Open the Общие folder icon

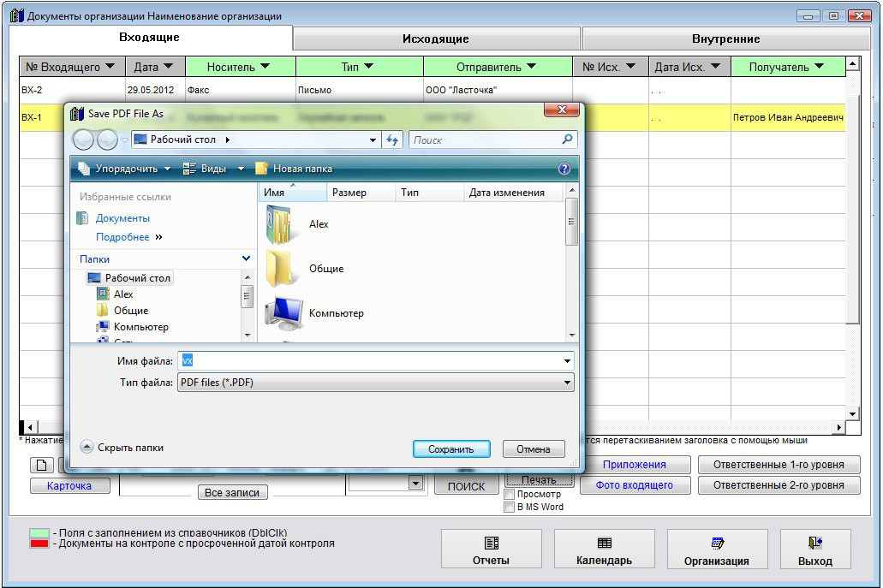pos(283,269)
